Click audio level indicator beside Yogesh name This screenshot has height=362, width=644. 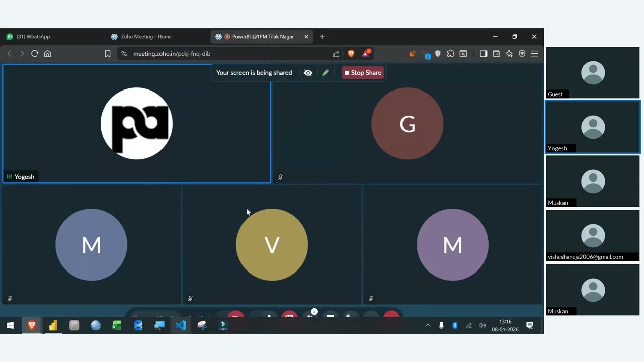pos(9,177)
